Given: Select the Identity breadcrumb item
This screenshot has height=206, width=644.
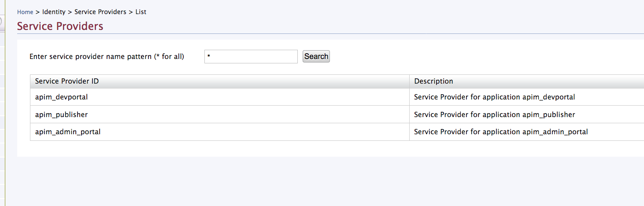Looking at the screenshot, I should (x=54, y=12).
